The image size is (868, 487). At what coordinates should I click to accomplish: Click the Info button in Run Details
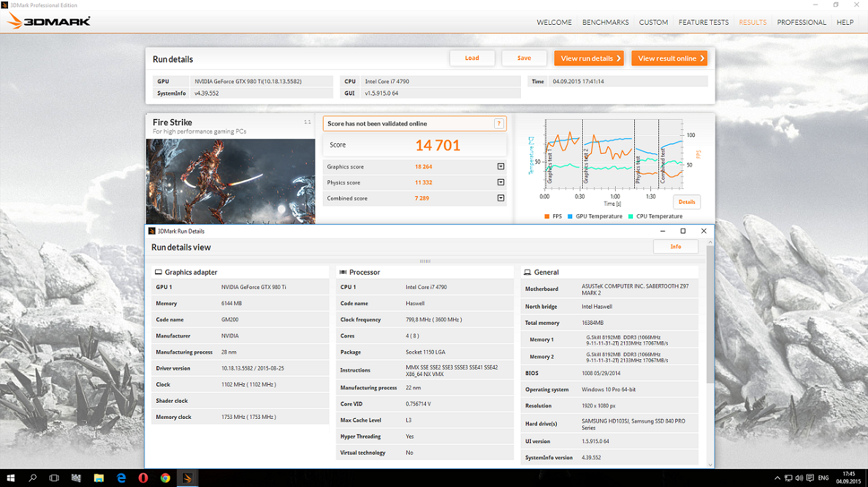(676, 247)
